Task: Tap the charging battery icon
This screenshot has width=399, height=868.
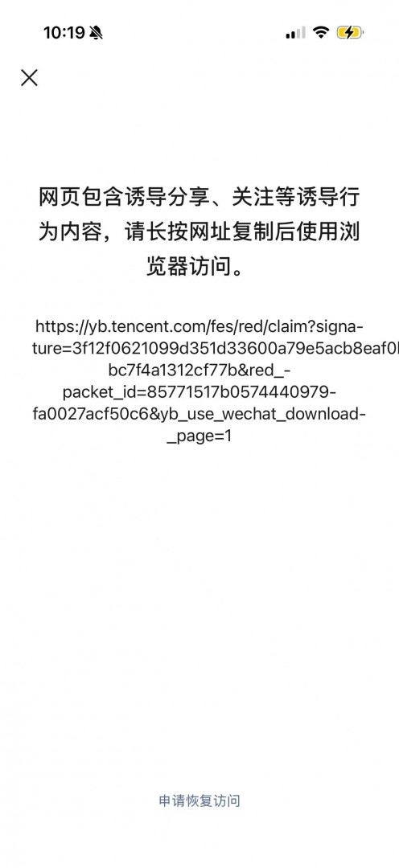Action: [350, 33]
